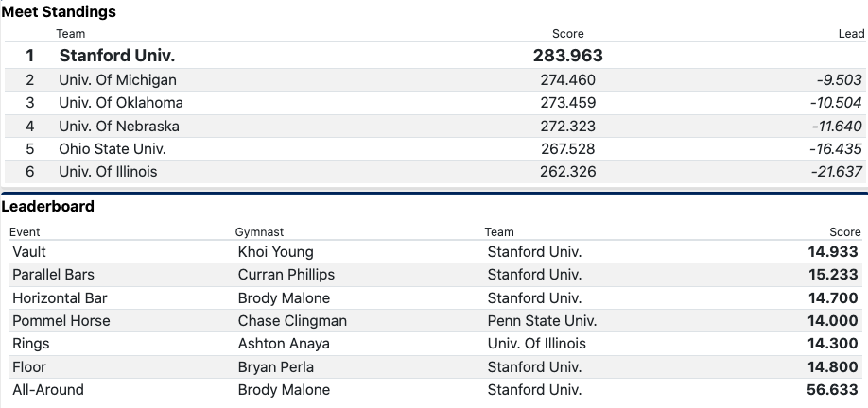
Task: Click Univ. Of Illinois sixth place team
Action: (108, 172)
